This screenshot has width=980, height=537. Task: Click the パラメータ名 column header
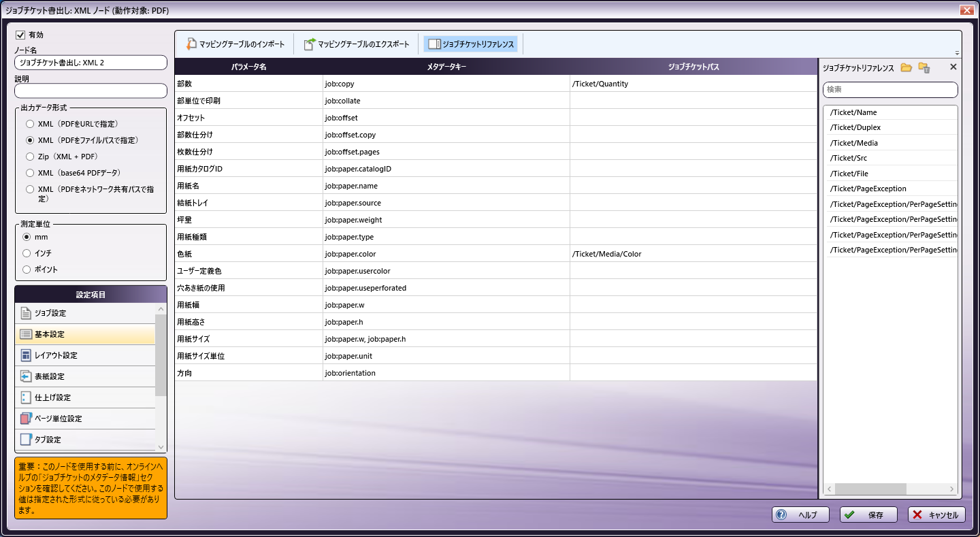pos(248,67)
